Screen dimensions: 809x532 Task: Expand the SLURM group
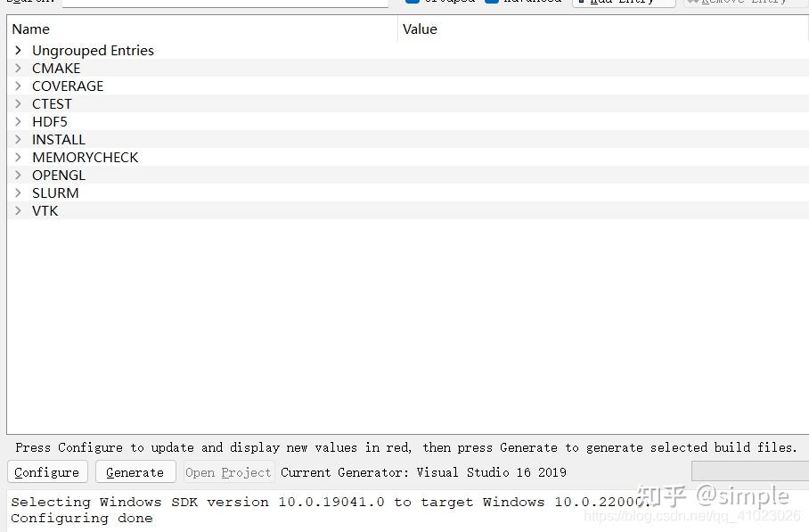point(18,192)
